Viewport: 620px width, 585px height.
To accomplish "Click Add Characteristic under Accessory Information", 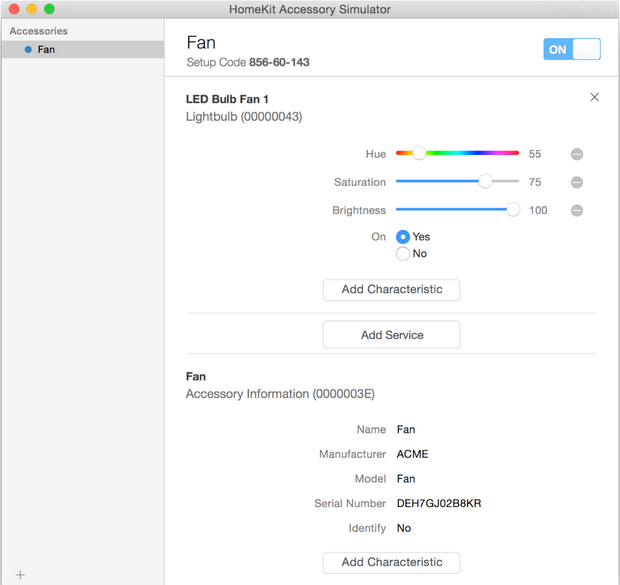I will (391, 562).
